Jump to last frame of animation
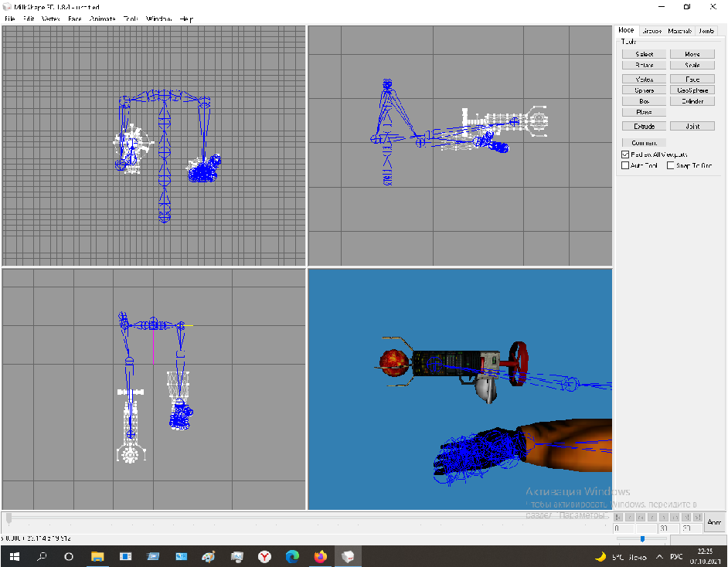Image resolution: width=728 pixels, height=567 pixels. coord(698,517)
